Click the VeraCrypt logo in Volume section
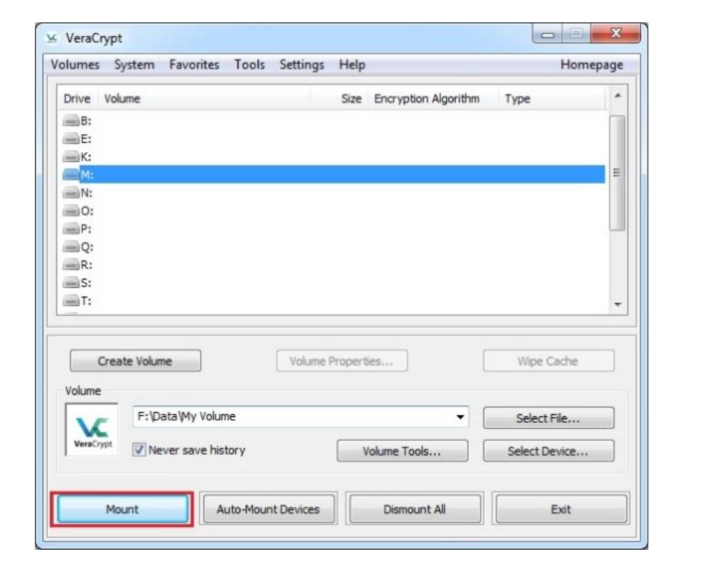 (92, 430)
